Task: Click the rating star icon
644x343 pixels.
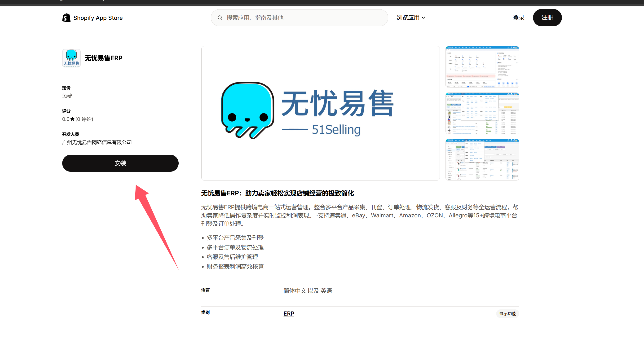Action: click(x=72, y=119)
